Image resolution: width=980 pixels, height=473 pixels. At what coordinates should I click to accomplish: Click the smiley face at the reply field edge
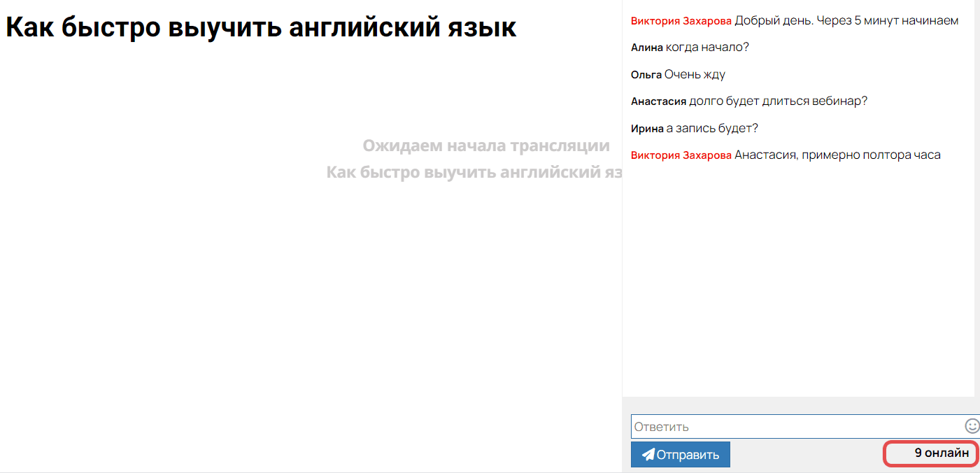tap(971, 426)
